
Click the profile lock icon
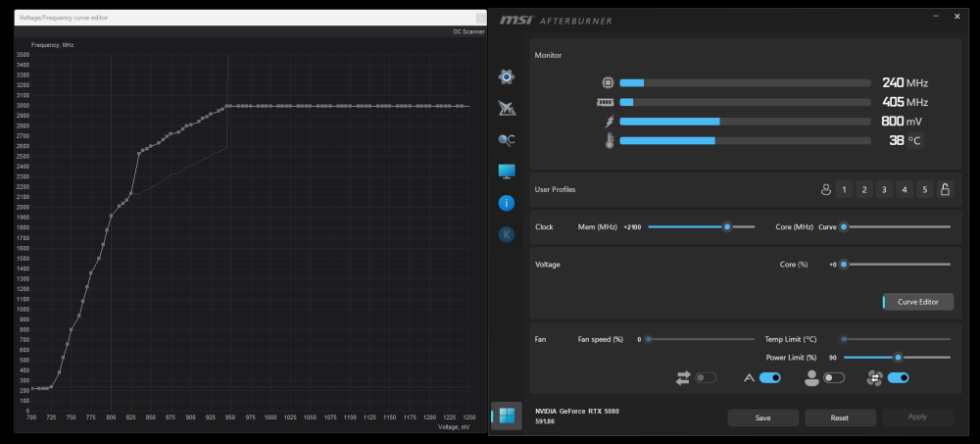(945, 189)
